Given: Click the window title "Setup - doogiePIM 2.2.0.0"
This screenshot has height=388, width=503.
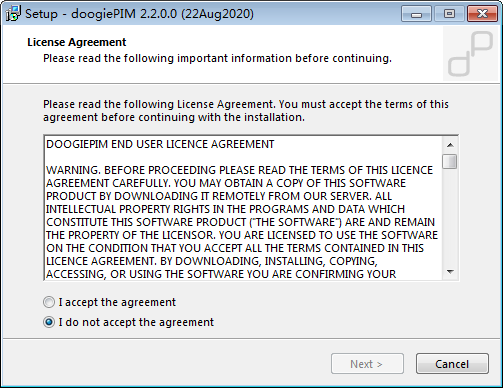Looking at the screenshot, I should [x=139, y=14].
